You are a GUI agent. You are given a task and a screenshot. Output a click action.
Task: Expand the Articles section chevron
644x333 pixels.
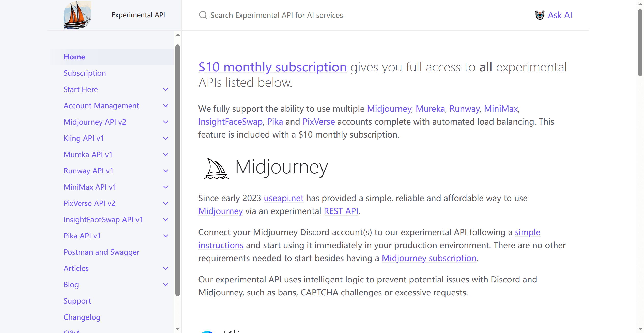[166, 268]
